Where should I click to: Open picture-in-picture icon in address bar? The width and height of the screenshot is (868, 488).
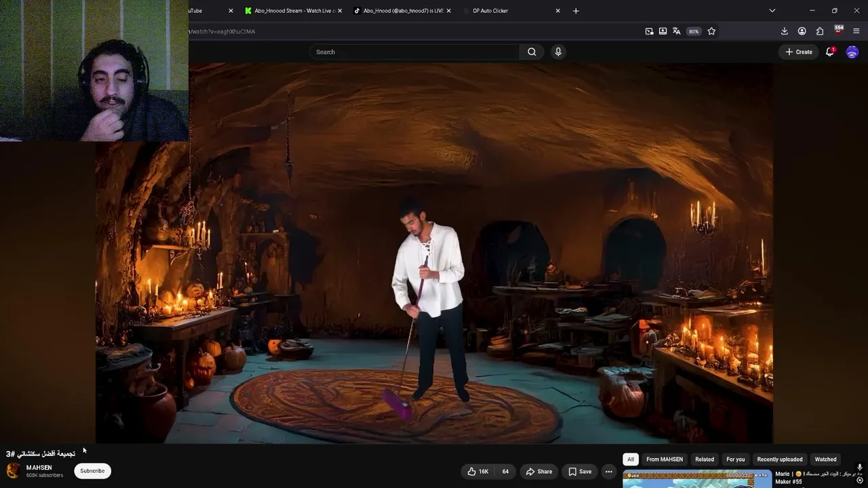(x=649, y=31)
